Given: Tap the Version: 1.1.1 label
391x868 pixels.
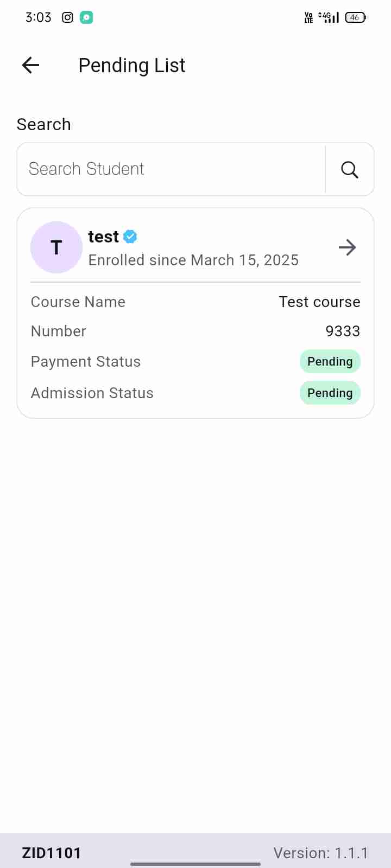Looking at the screenshot, I should 320,853.
